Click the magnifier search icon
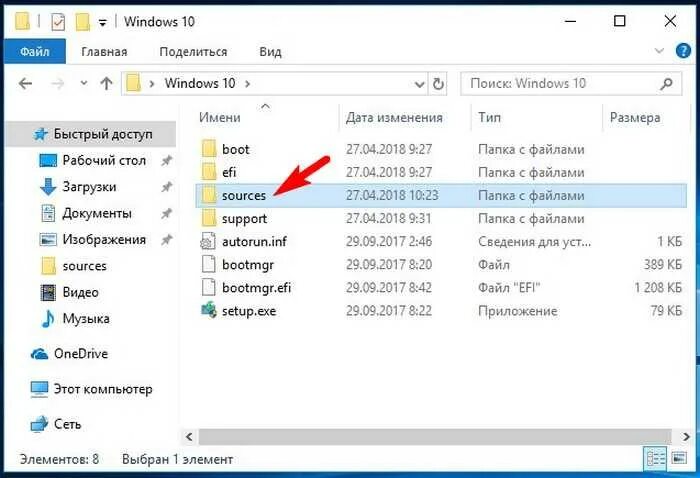Viewport: 700px width, 478px height. click(x=667, y=83)
